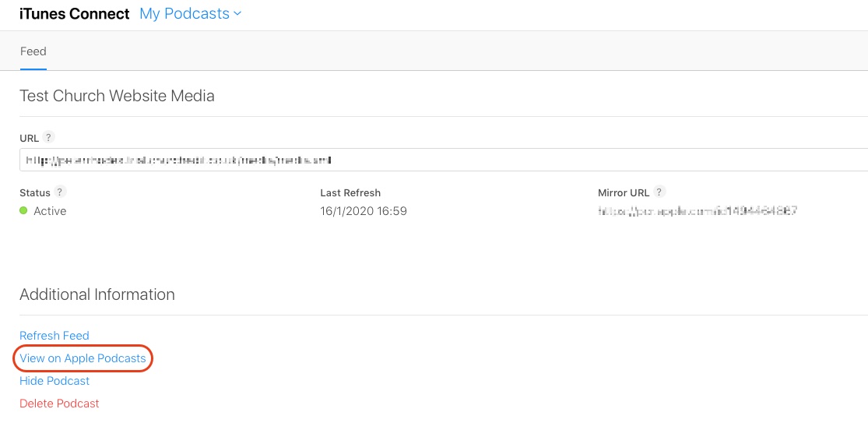Open the Mirror URL help question mark

(x=659, y=192)
